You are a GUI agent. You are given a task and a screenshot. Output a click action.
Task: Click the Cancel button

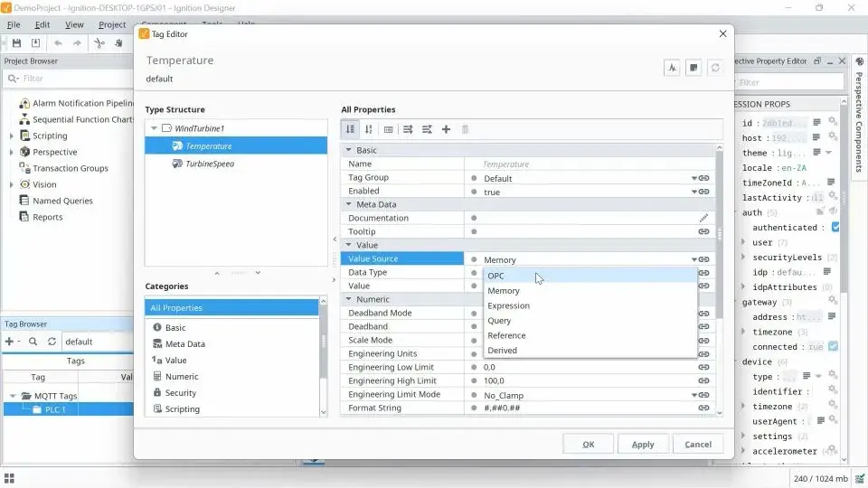(x=697, y=444)
